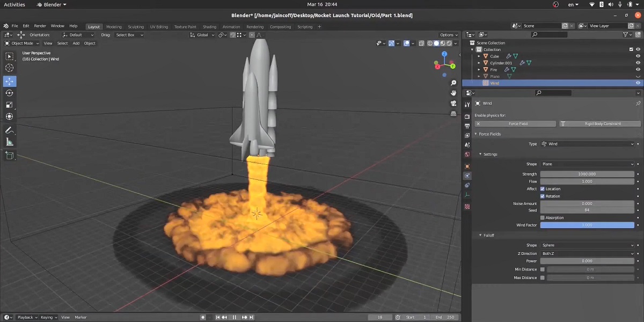Switch viewport to Wireframe shading
Screen dimensions: 644x322
click(430, 43)
